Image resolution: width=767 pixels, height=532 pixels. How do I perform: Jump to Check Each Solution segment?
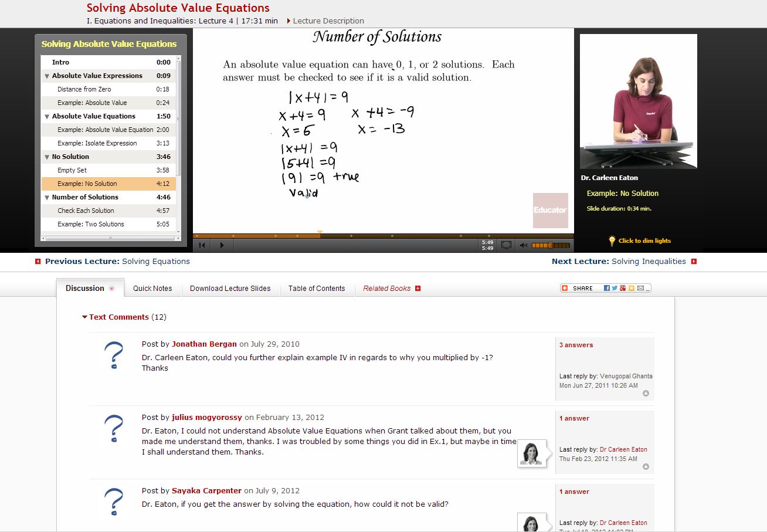(x=108, y=211)
